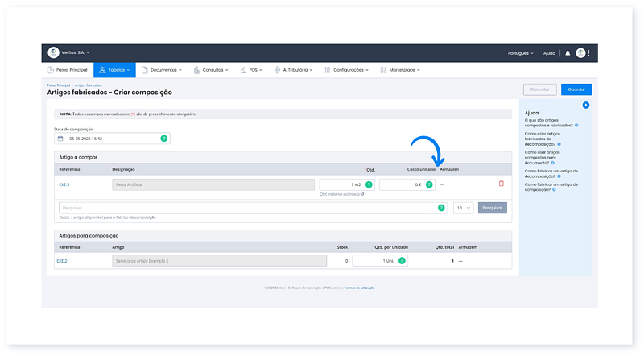Expand the Tabelas menu

tap(114, 70)
